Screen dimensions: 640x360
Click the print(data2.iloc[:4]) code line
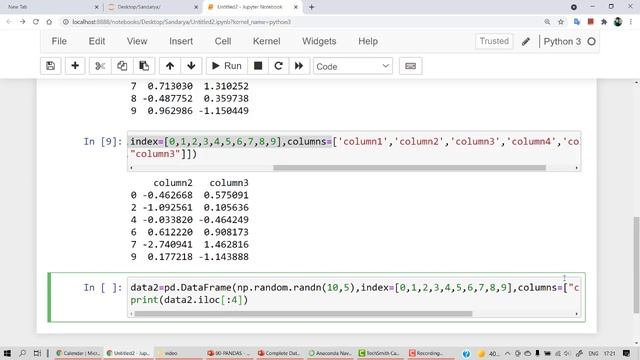click(189, 300)
